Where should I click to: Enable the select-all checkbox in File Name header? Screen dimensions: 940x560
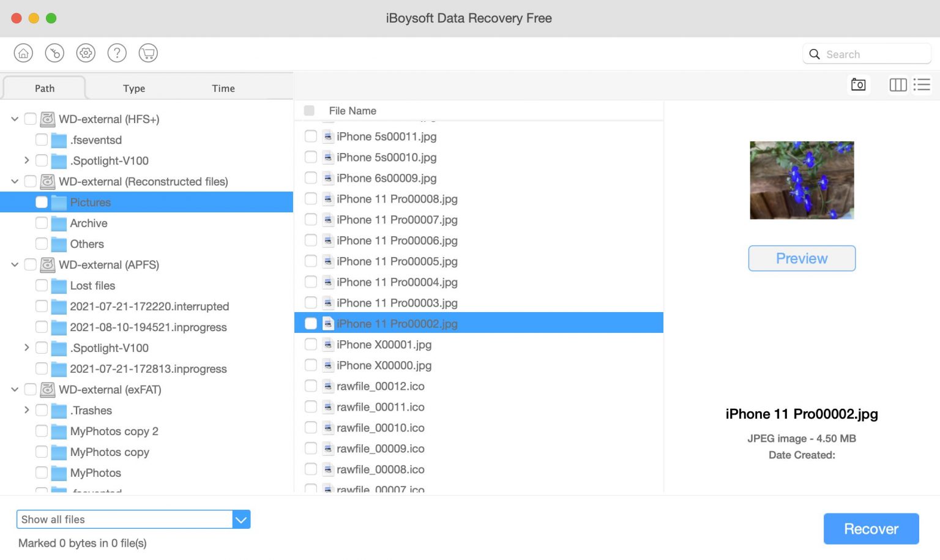pyautogui.click(x=309, y=110)
